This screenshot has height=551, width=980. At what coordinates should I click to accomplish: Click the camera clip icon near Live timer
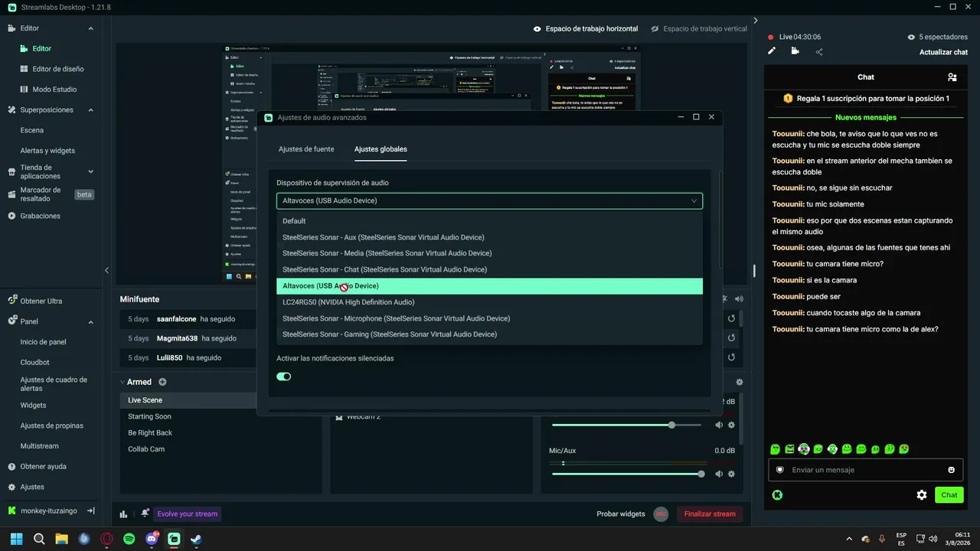point(795,51)
